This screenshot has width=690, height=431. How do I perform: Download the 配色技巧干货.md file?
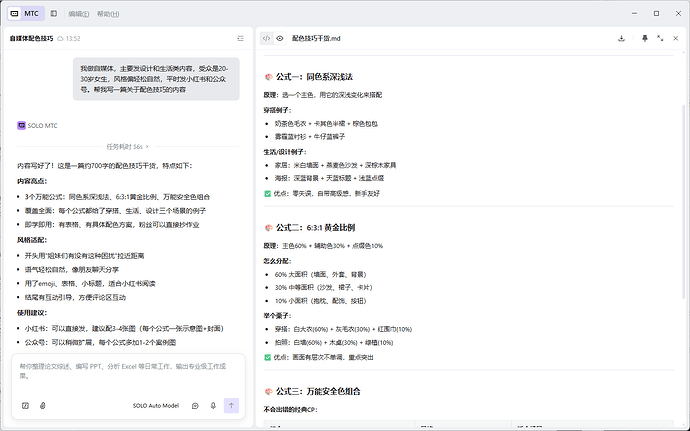[621, 38]
